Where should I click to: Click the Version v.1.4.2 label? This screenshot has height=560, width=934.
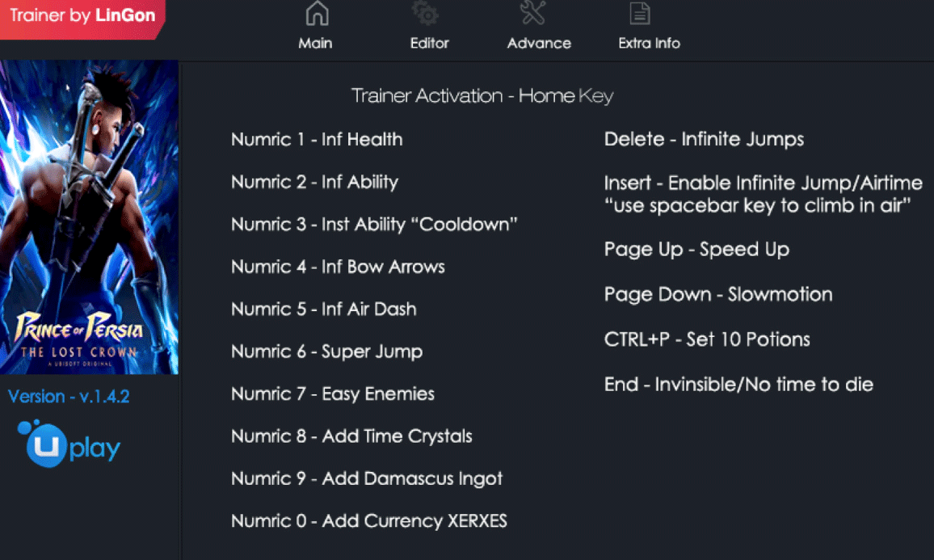69,397
